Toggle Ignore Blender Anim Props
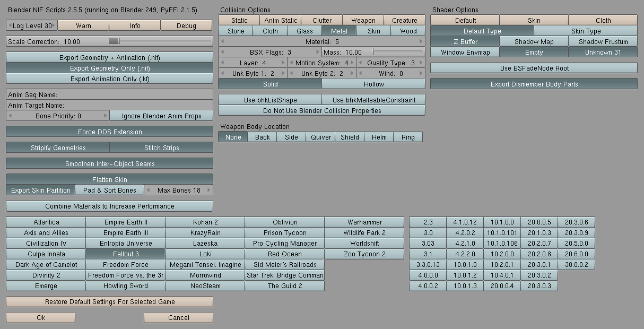This screenshot has height=329, width=644. click(161, 116)
